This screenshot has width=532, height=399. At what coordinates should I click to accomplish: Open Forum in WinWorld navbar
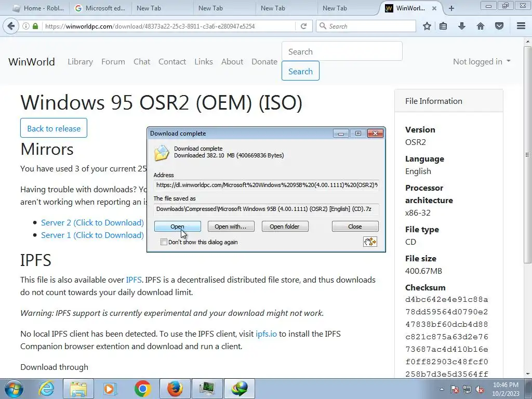(x=113, y=61)
